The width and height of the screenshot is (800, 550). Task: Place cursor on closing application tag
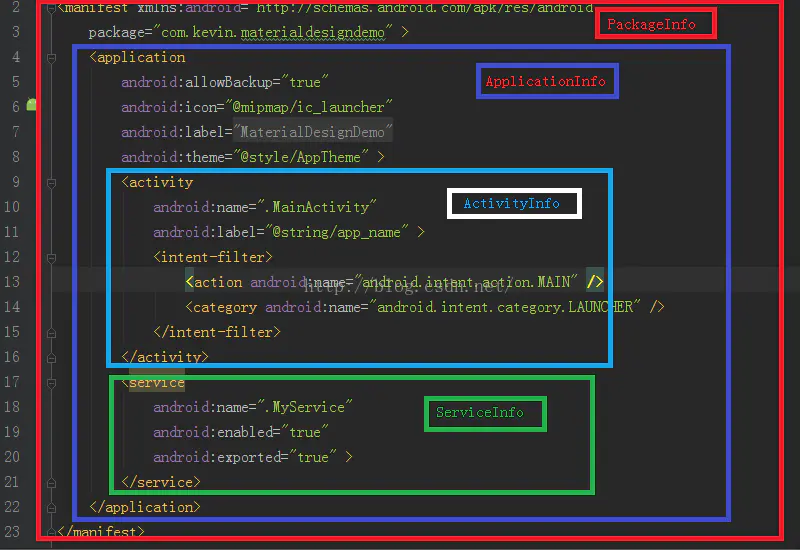[145, 507]
